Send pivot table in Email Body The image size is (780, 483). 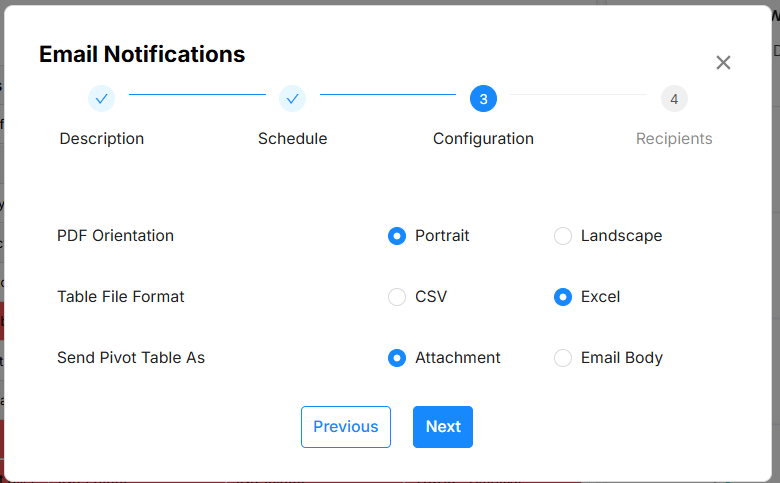563,358
